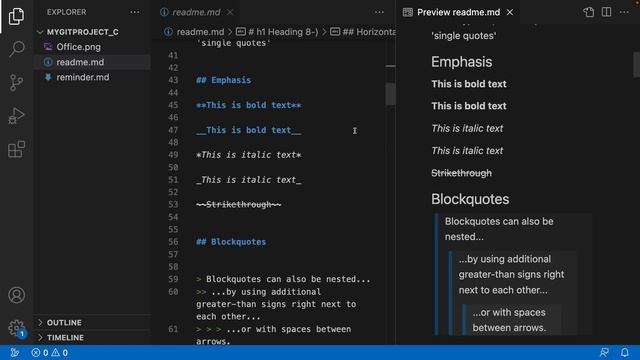Show errors and warnings count panel

tap(49, 353)
